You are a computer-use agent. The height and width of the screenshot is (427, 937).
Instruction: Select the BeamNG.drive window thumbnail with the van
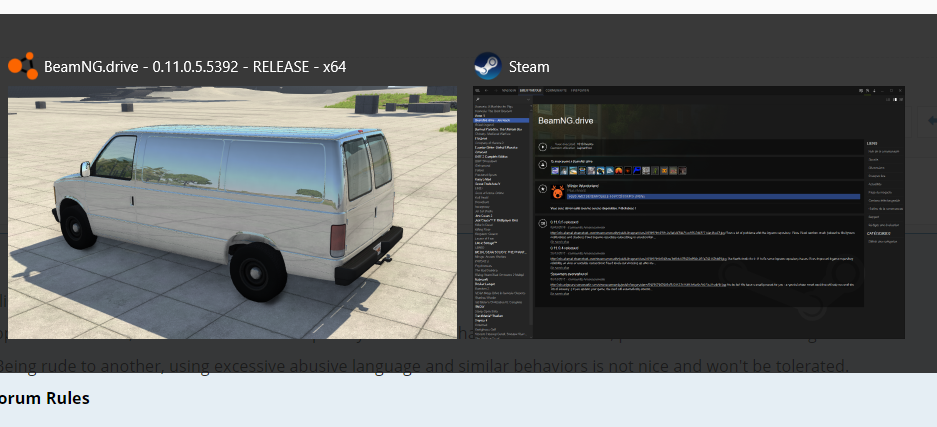coord(232,212)
